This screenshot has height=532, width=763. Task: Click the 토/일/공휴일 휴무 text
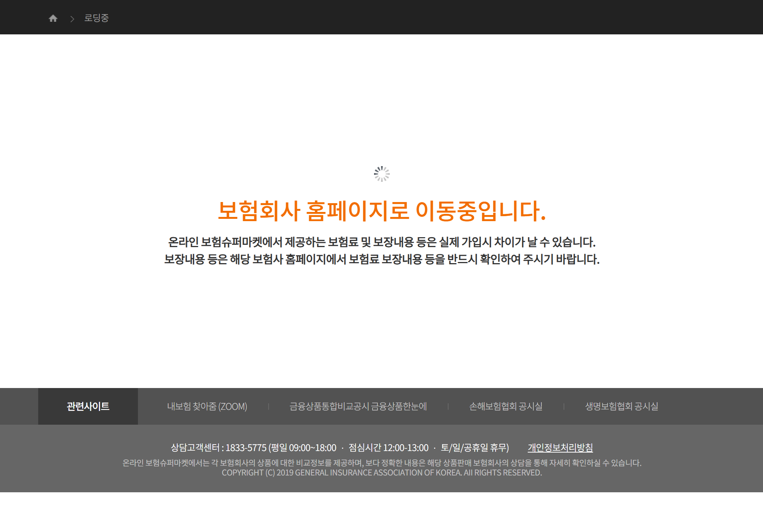click(475, 448)
